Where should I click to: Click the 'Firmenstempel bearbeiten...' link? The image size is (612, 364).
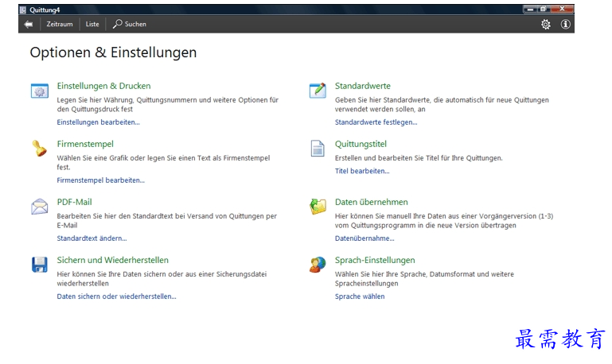tap(100, 180)
